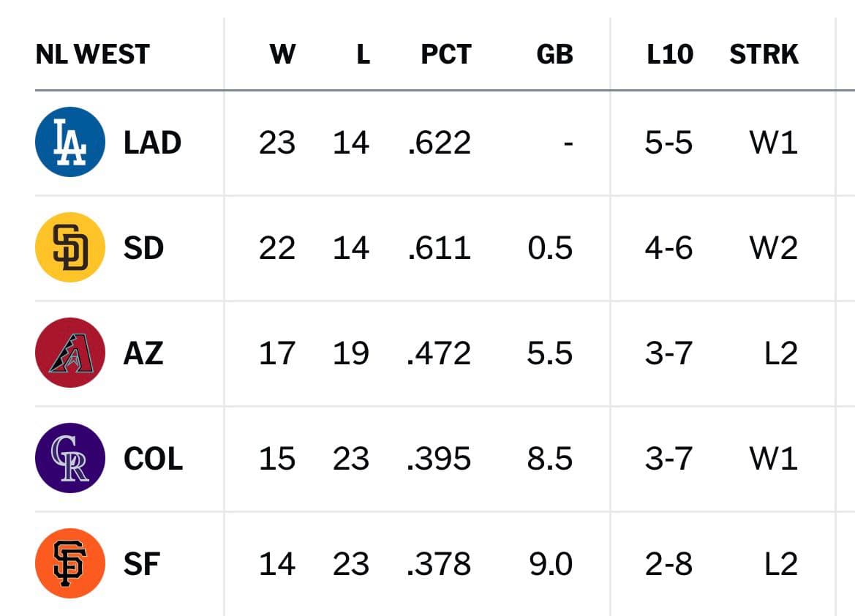The image size is (855, 616).
Task: Click the Padres W2 streak cell
Action: [774, 248]
